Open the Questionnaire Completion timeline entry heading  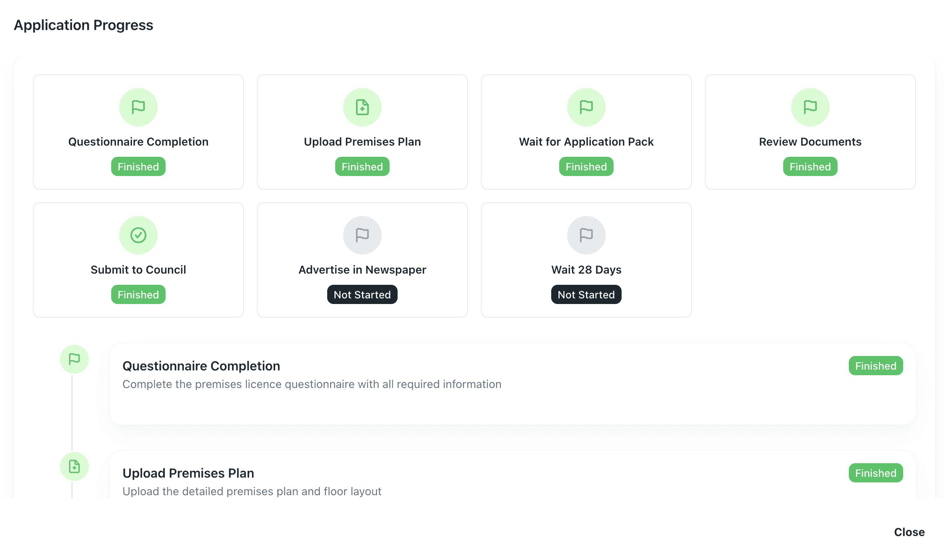tap(201, 366)
